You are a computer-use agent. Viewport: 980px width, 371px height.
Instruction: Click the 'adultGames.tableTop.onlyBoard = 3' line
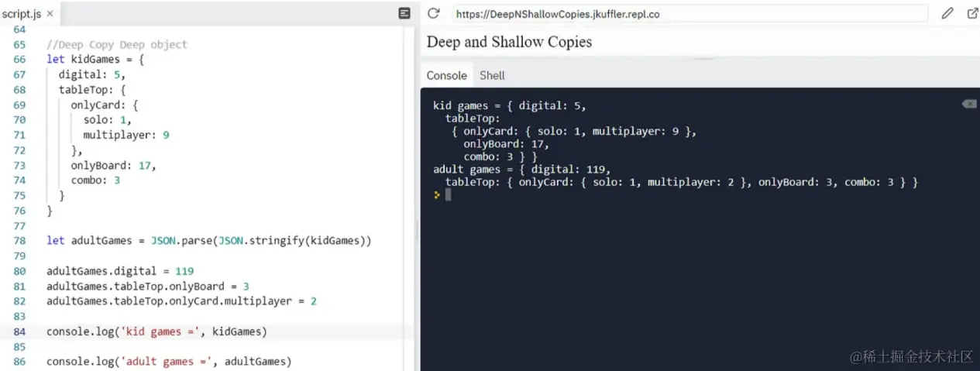pyautogui.click(x=147, y=286)
